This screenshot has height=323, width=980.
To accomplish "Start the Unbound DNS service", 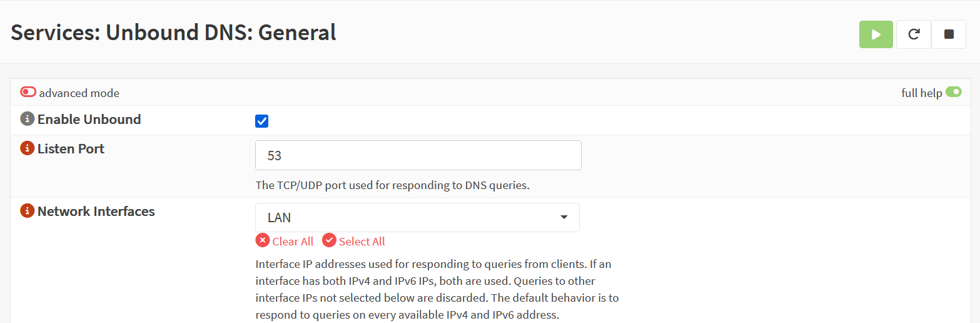I will pyautogui.click(x=876, y=34).
